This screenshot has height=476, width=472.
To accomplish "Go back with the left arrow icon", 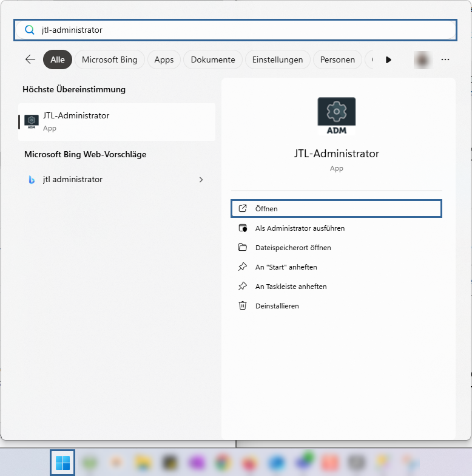I will [30, 59].
